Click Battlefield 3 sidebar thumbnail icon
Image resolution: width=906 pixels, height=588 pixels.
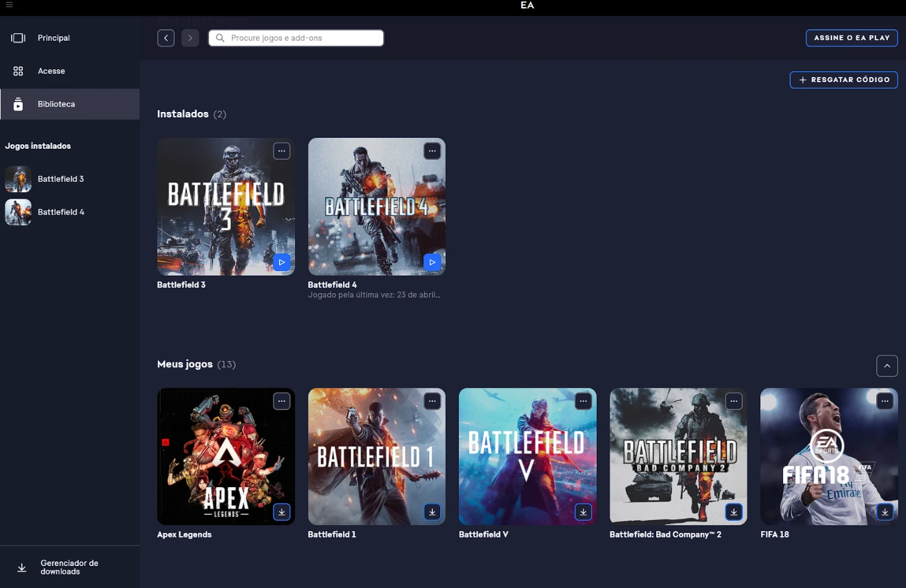tap(18, 179)
